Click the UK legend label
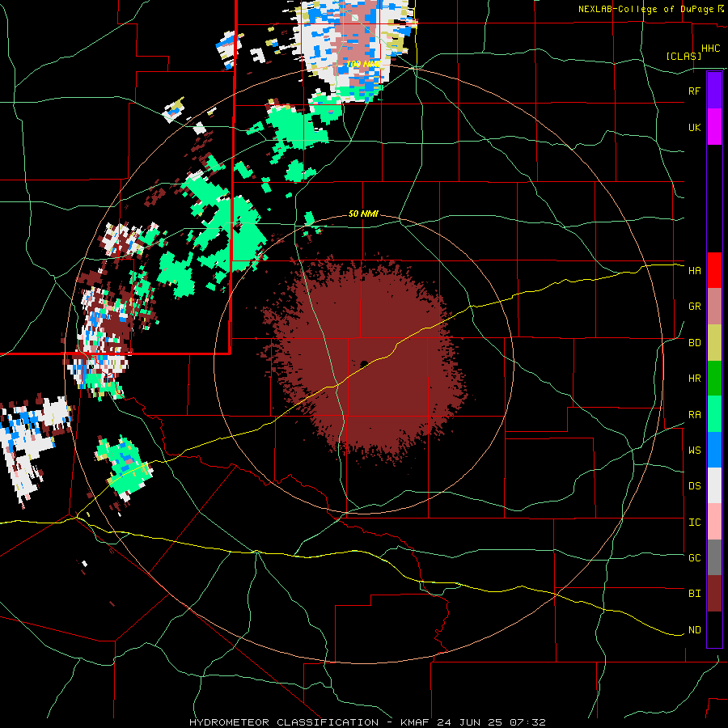728x728 pixels. tap(695, 127)
